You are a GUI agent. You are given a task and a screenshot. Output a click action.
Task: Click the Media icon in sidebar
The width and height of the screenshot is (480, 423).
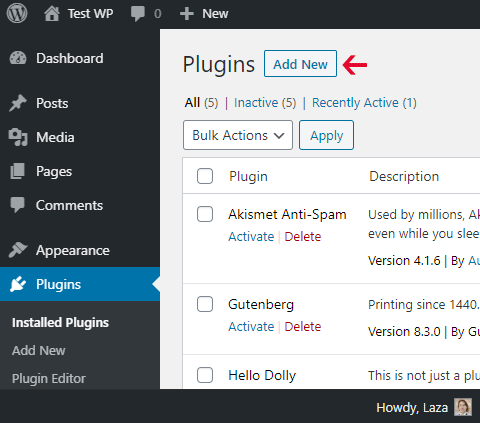(x=18, y=137)
